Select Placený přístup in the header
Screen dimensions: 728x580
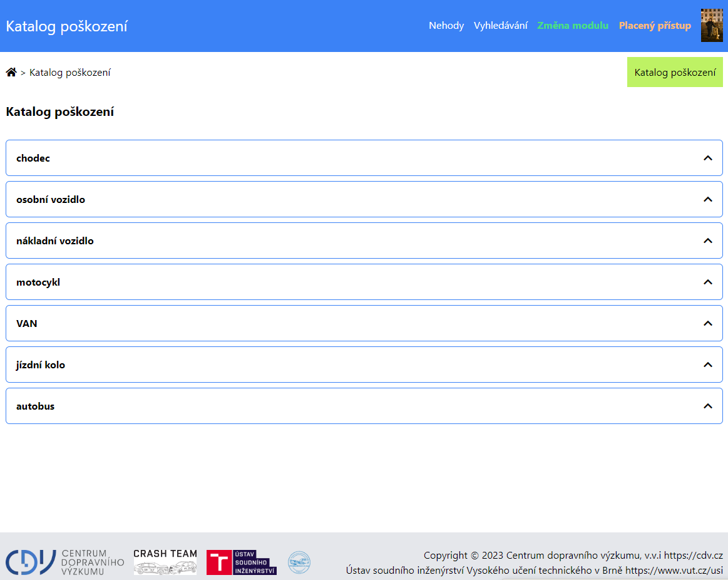pyautogui.click(x=655, y=26)
